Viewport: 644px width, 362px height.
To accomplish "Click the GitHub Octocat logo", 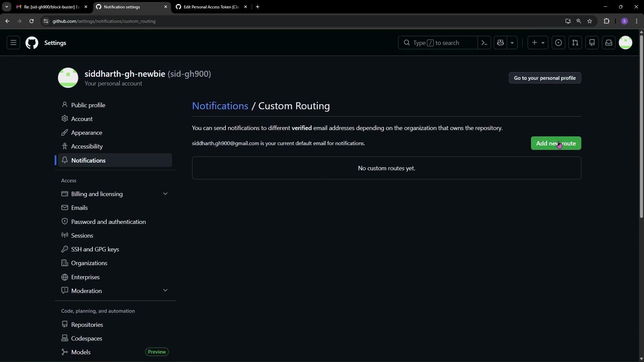I will [32, 43].
